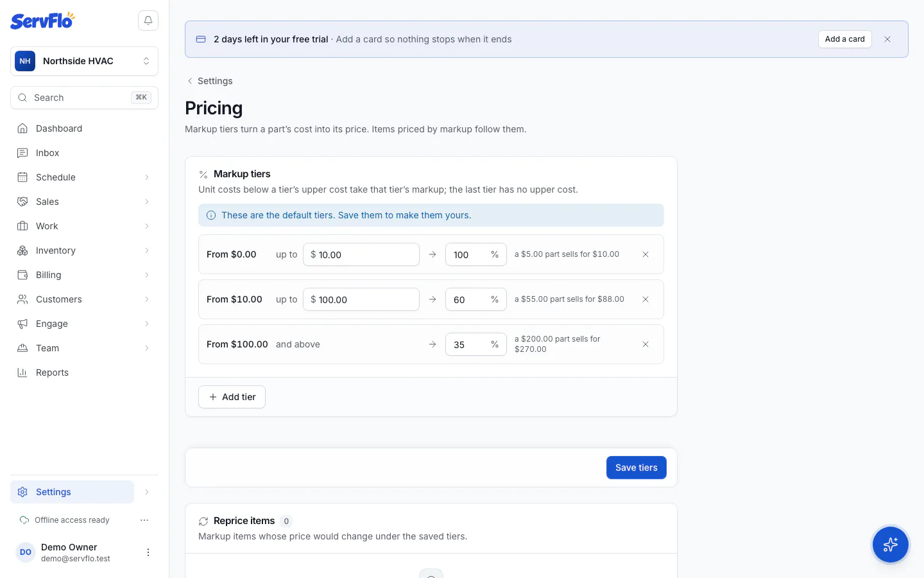Delete the From $100.00 tier
This screenshot has height=578, width=924.
point(646,344)
